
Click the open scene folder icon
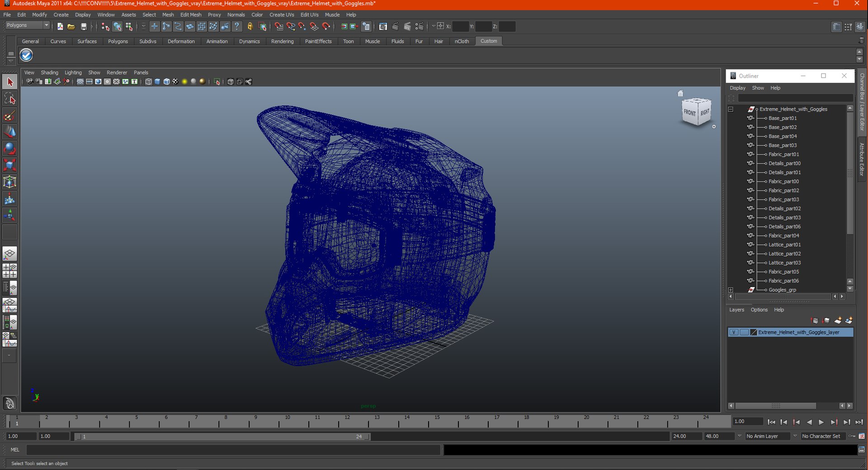coord(71,27)
